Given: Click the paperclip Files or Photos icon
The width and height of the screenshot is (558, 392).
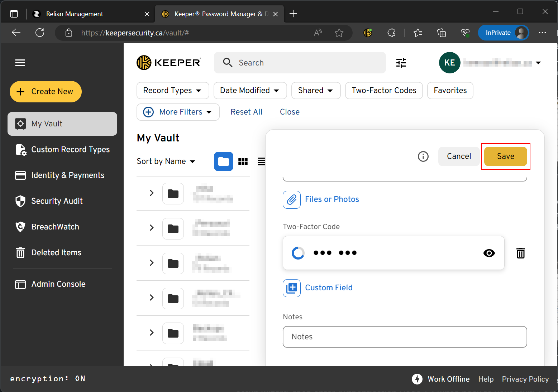Looking at the screenshot, I should 292,199.
